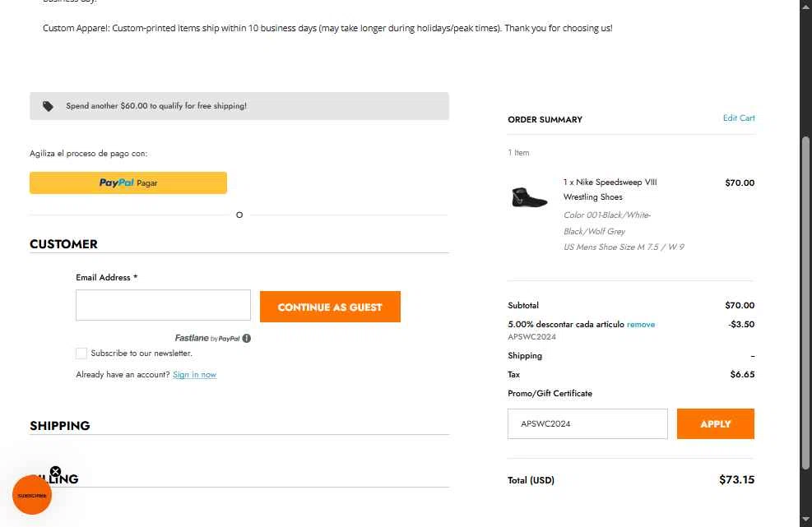Screen dimensions: 812x527
Task: Dismiss the subscribe bubble with X
Action: tap(55, 472)
